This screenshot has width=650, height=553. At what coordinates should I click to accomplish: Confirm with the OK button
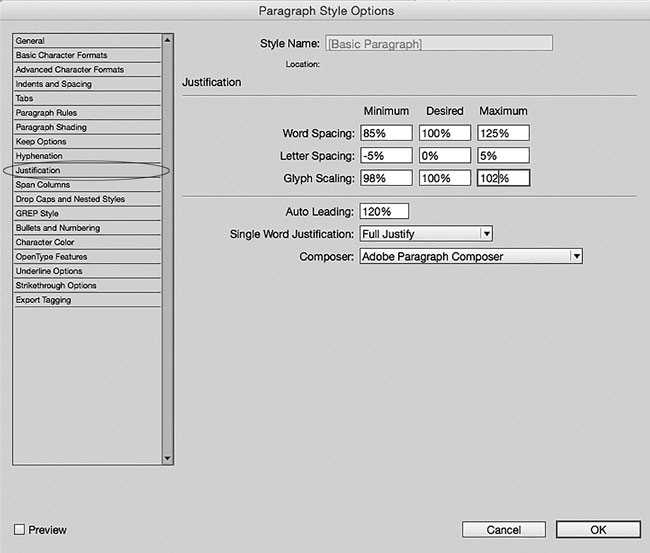coord(598,530)
